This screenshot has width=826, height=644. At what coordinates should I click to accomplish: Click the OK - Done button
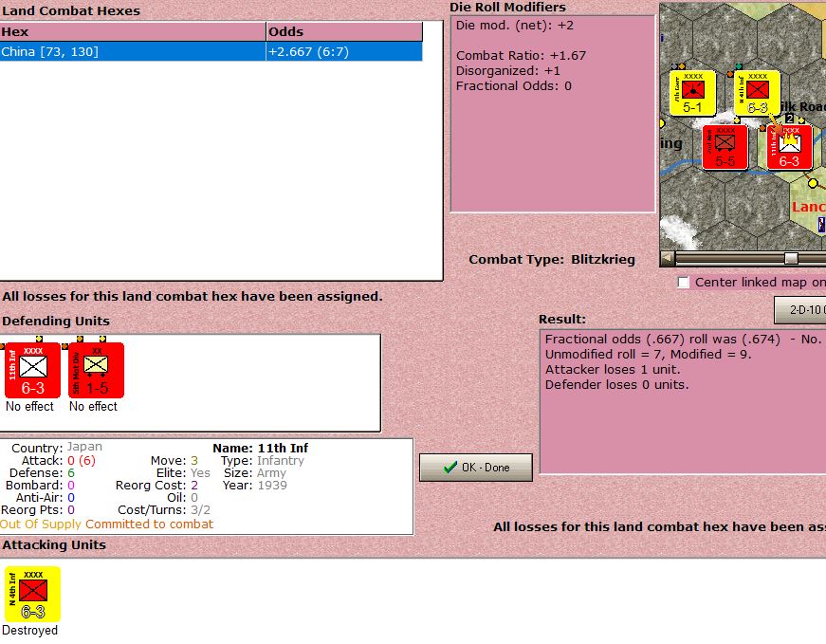click(476, 468)
